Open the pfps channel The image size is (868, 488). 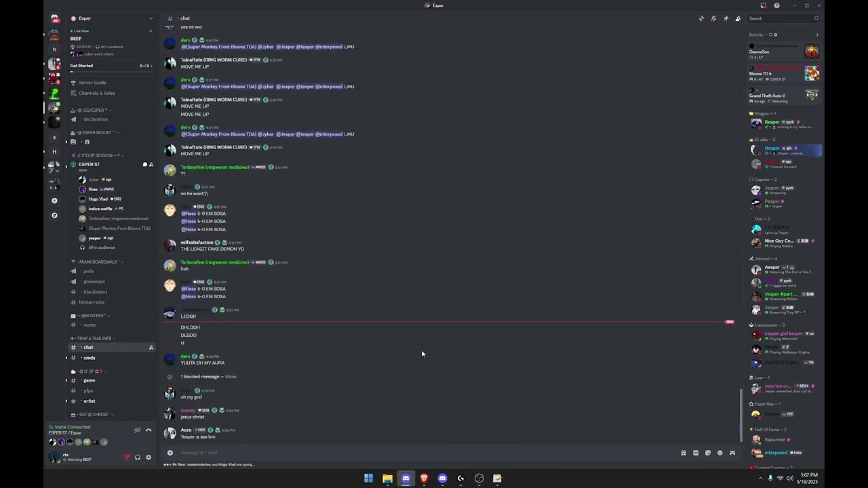(x=89, y=390)
